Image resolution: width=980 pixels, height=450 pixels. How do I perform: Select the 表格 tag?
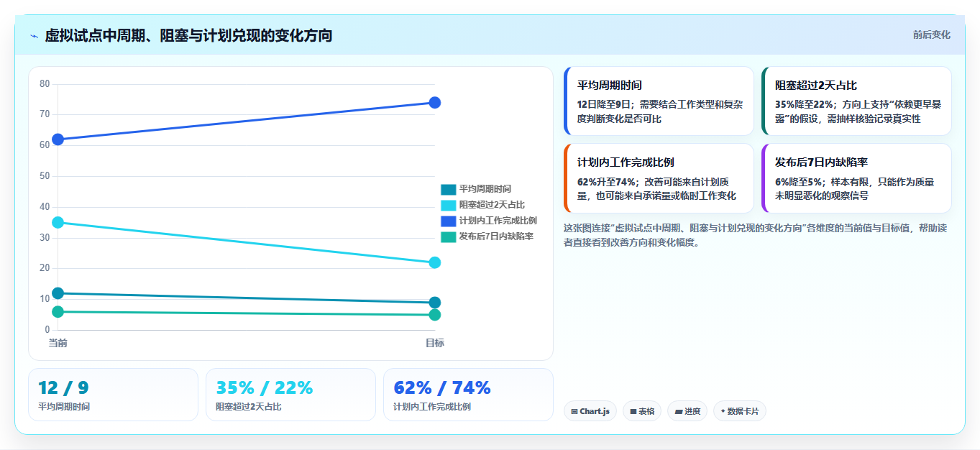coord(642,411)
